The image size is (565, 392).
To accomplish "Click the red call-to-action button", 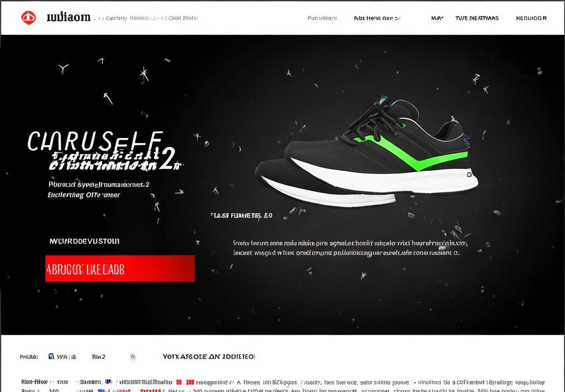I will (x=120, y=269).
